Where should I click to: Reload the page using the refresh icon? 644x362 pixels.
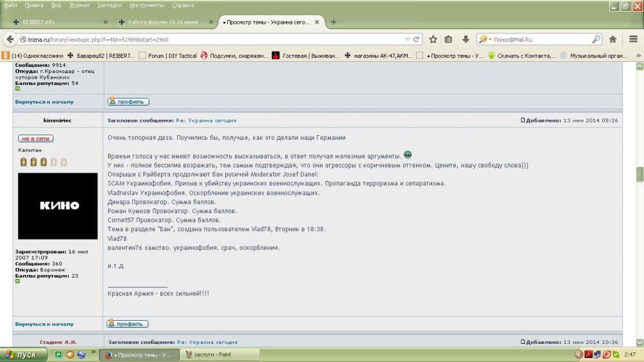[417, 39]
